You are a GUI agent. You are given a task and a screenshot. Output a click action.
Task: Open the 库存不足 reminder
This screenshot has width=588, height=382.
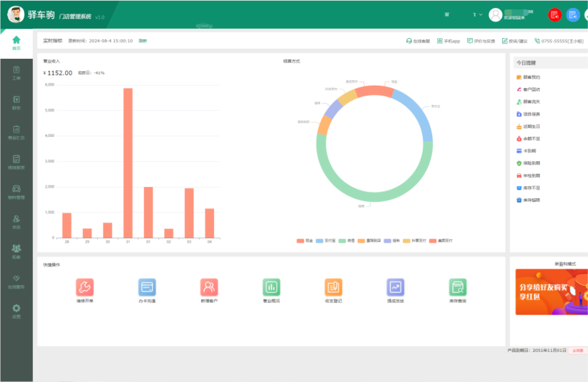[528, 188]
